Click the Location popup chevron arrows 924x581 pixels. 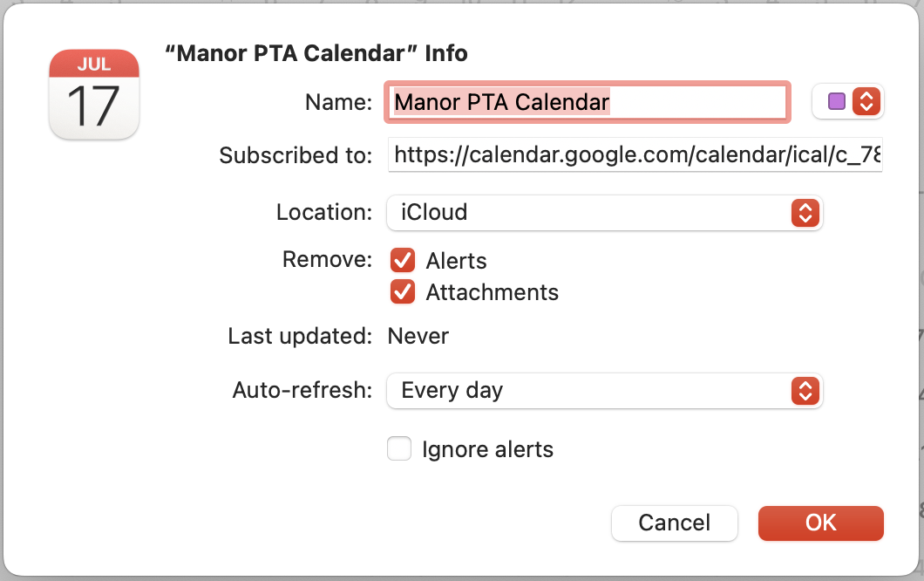pyautogui.click(x=805, y=212)
